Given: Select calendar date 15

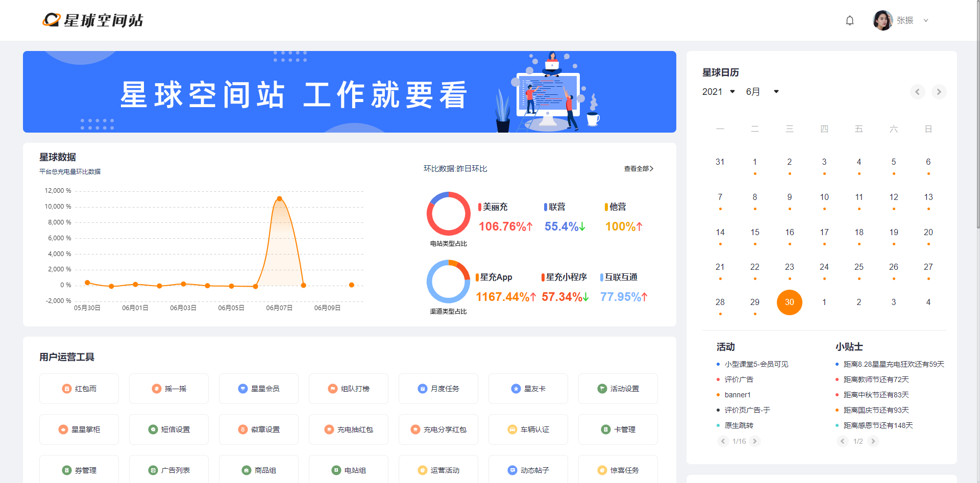Looking at the screenshot, I should [x=755, y=233].
